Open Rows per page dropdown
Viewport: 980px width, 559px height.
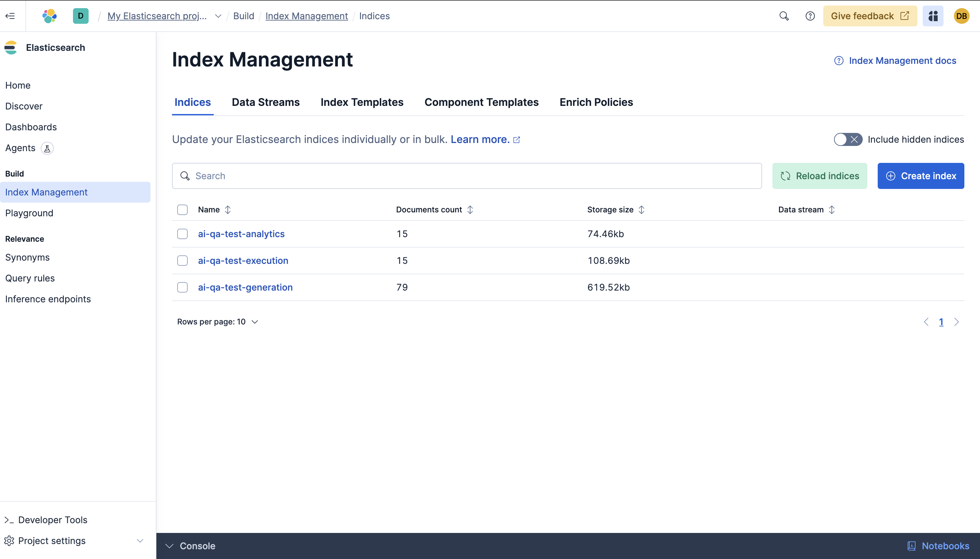click(217, 322)
